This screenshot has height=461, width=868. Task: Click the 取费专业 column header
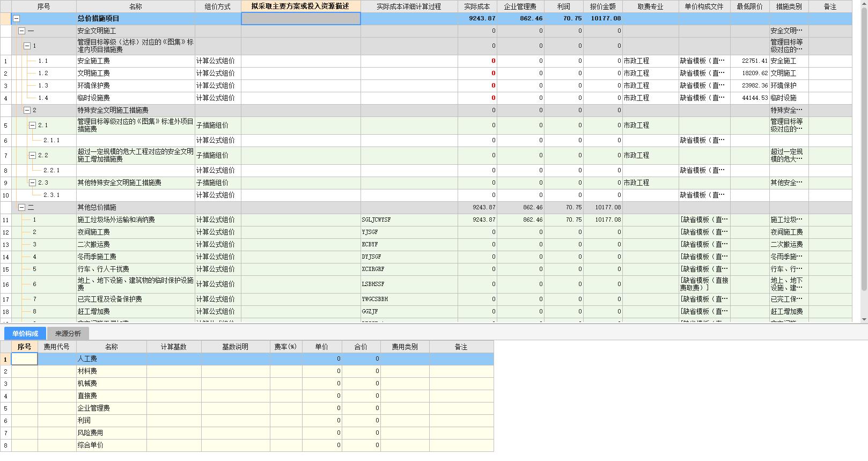click(x=650, y=6)
